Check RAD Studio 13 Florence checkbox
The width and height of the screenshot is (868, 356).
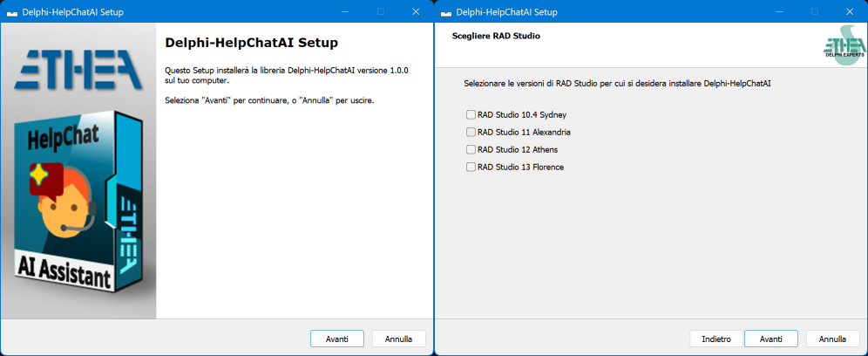[x=471, y=167]
